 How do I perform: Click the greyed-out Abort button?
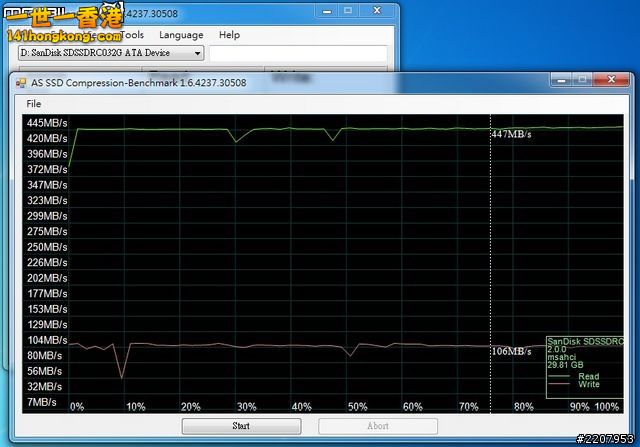tap(378, 425)
